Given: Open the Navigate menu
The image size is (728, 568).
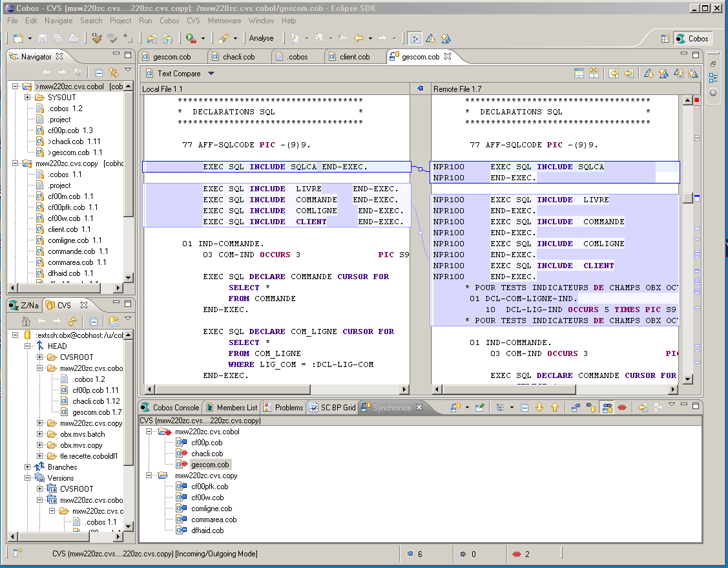Looking at the screenshot, I should (x=59, y=21).
